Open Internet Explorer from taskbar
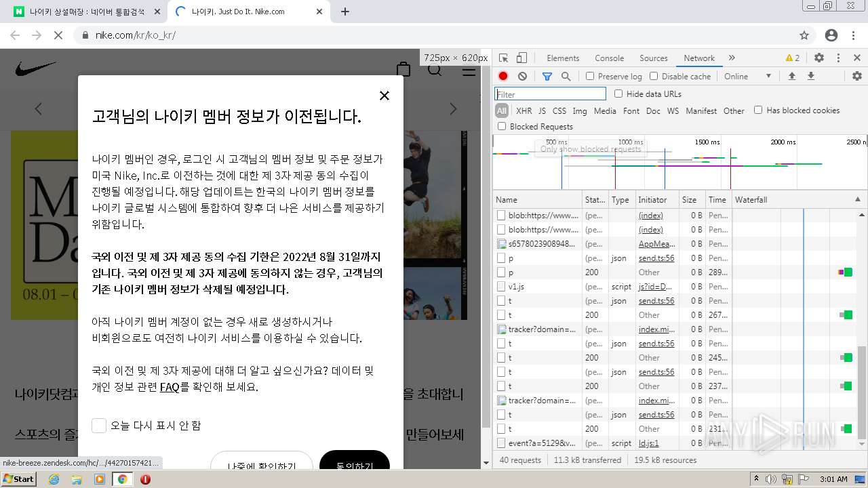Viewport: 868px width, 488px height. 54,479
